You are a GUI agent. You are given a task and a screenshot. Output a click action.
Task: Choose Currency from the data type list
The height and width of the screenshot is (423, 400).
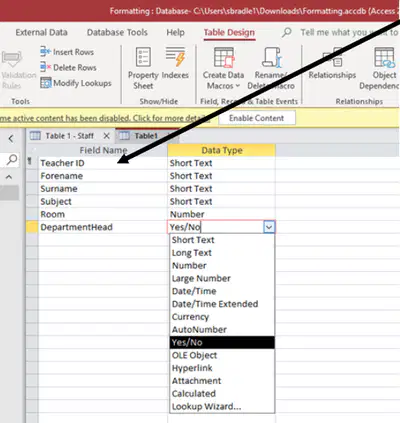(x=222, y=317)
